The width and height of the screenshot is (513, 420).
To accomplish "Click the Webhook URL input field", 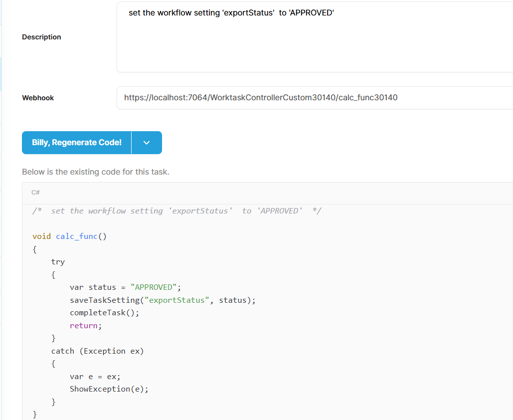I will pyautogui.click(x=315, y=98).
